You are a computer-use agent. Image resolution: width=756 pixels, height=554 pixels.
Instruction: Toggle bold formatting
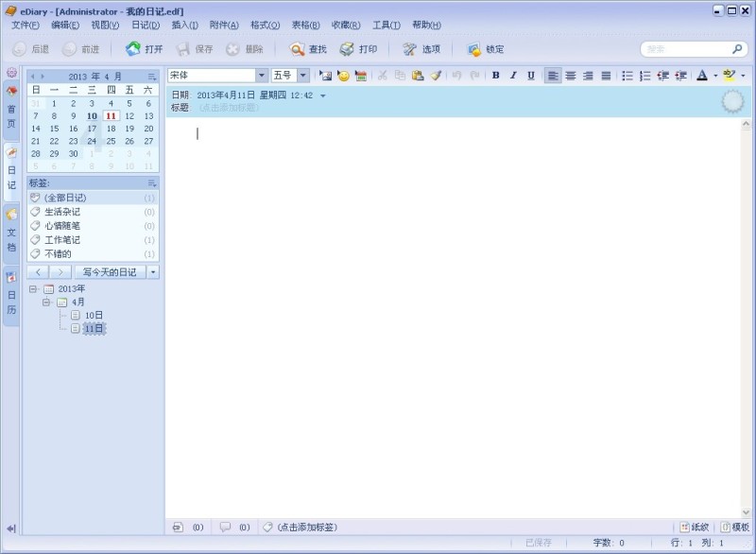496,76
